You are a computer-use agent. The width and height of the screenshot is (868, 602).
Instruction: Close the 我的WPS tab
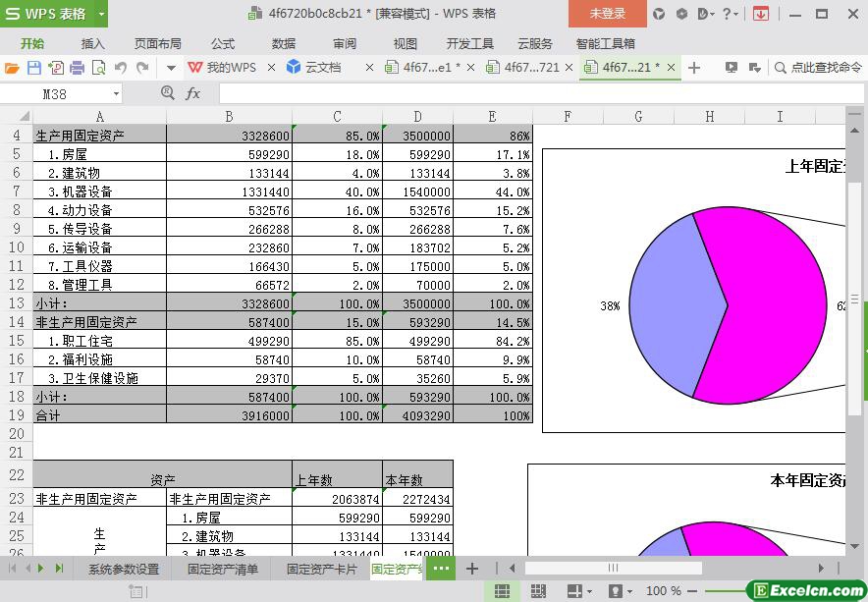(x=271, y=68)
